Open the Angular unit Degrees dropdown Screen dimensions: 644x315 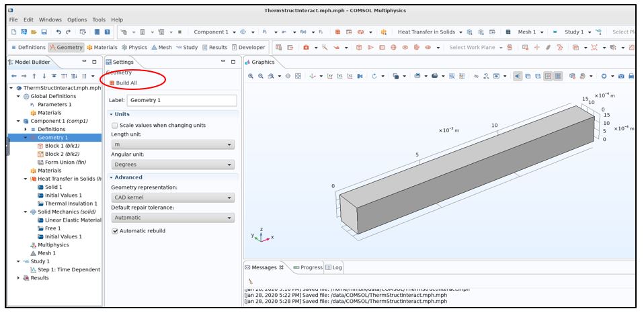coord(173,165)
